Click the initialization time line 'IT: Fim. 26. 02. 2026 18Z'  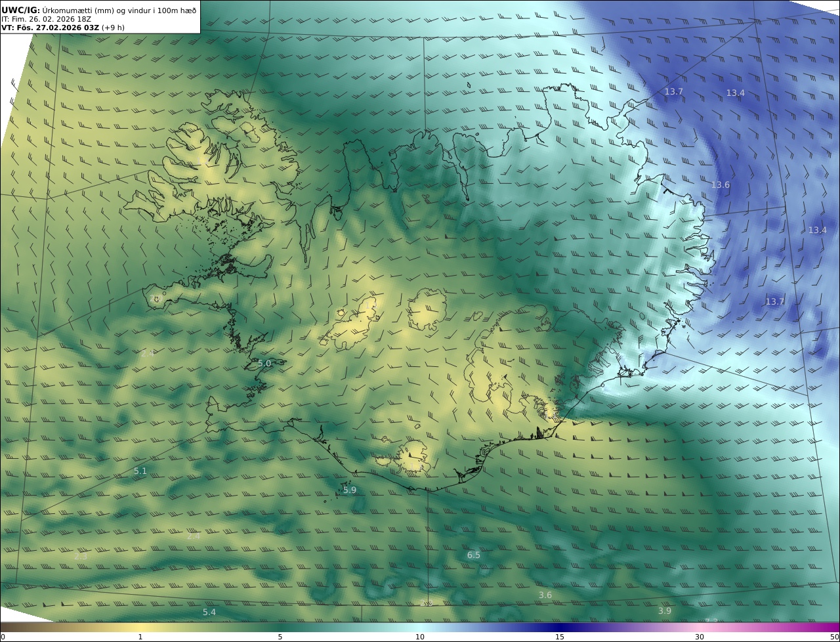point(46,19)
